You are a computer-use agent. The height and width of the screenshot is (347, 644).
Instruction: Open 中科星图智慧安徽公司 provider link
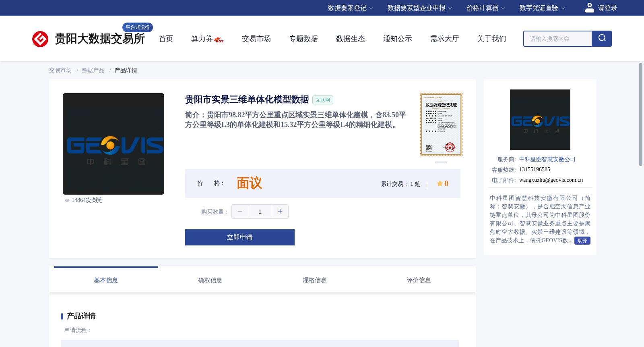(547, 160)
